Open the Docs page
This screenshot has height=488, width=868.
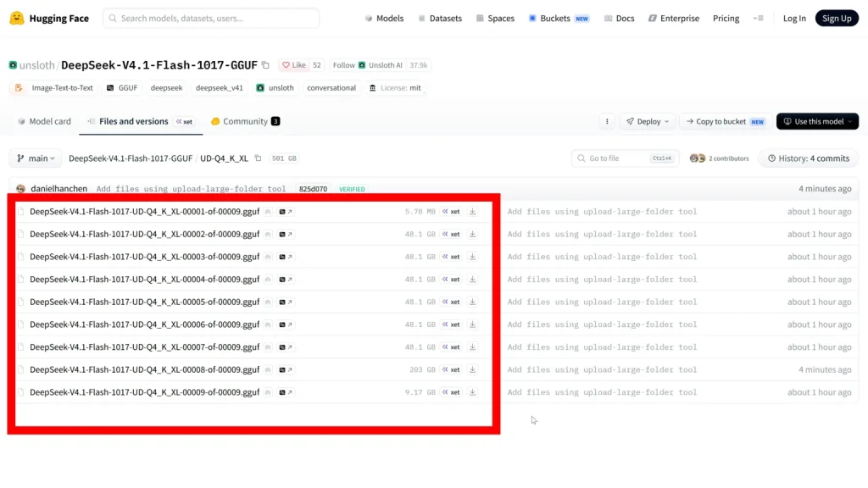click(619, 19)
